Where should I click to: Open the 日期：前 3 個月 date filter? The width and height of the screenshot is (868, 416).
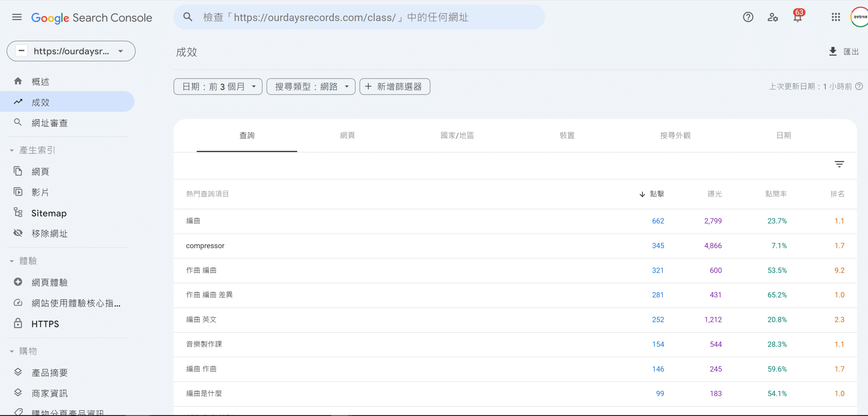[x=218, y=87]
